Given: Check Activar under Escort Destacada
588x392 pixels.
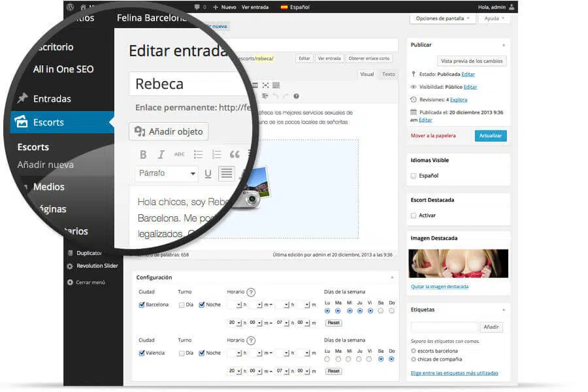Looking at the screenshot, I should pos(414,216).
